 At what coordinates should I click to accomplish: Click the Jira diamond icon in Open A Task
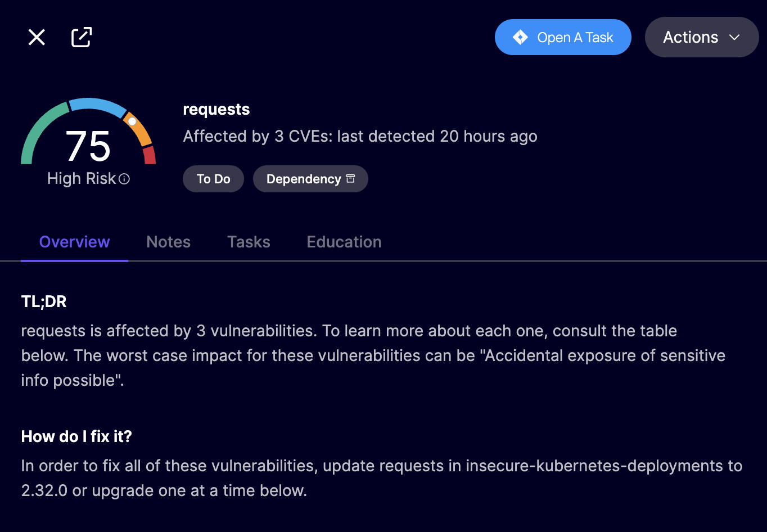(520, 38)
